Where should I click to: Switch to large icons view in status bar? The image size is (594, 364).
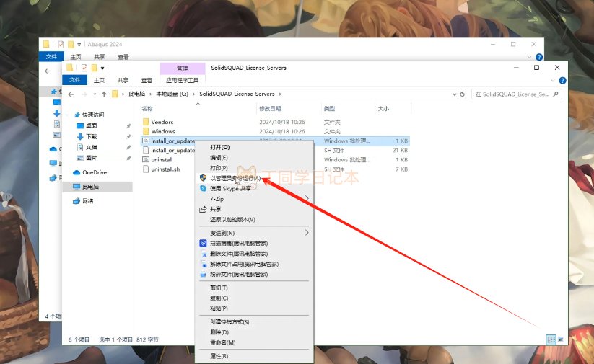coord(561,339)
